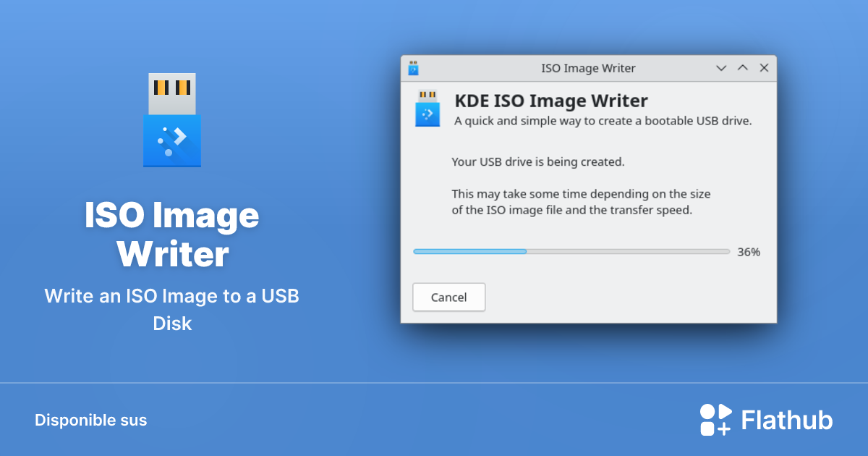Click the KDE ISO Image Writer heading
868x456 pixels.
pos(551,101)
